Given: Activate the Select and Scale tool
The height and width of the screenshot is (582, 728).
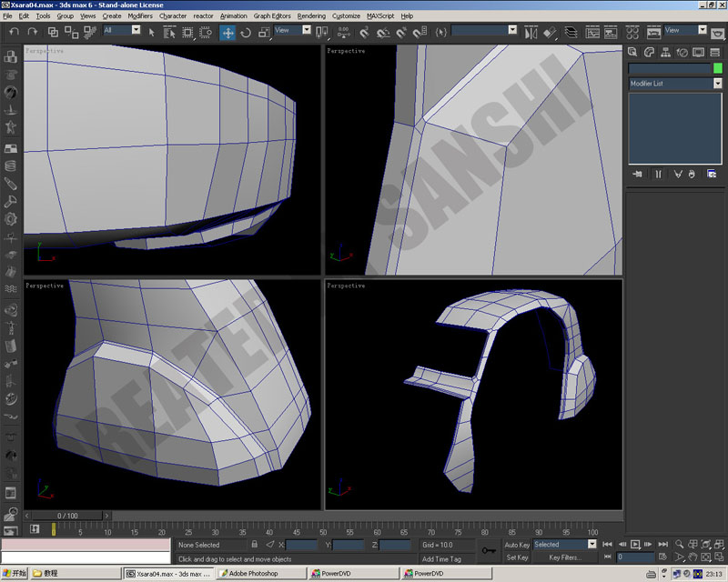Looking at the screenshot, I should click(x=264, y=33).
